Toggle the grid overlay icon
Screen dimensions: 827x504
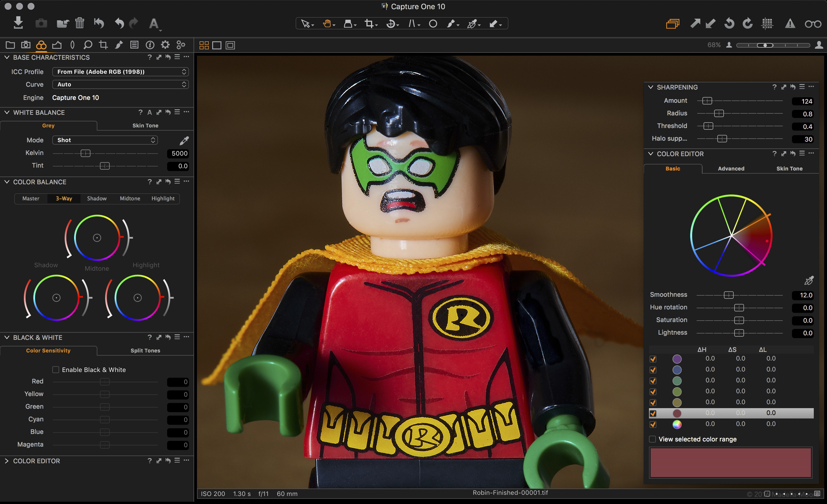tap(767, 24)
